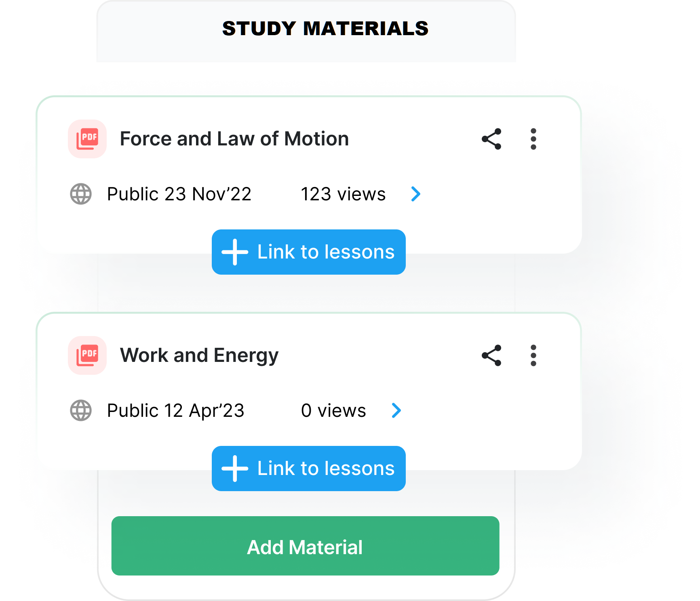The height and width of the screenshot is (601, 700).
Task: Click the globe icon beside Public 12 Apr'23
Action: 81,410
